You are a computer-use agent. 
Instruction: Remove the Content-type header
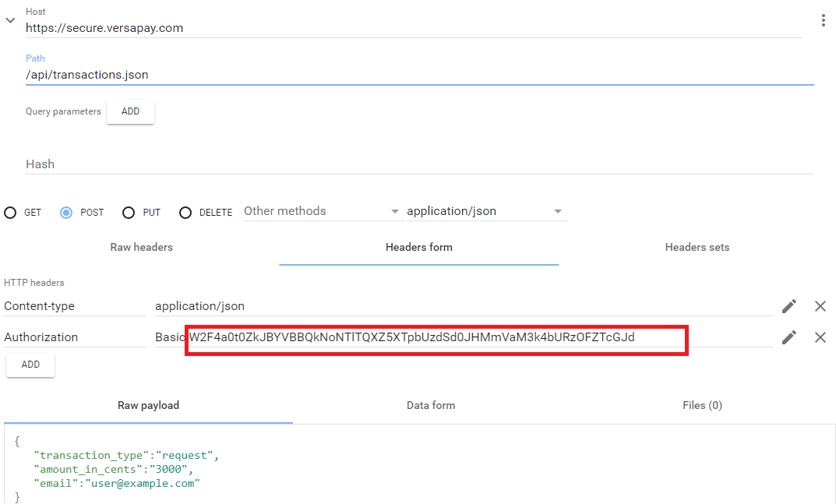(x=820, y=306)
